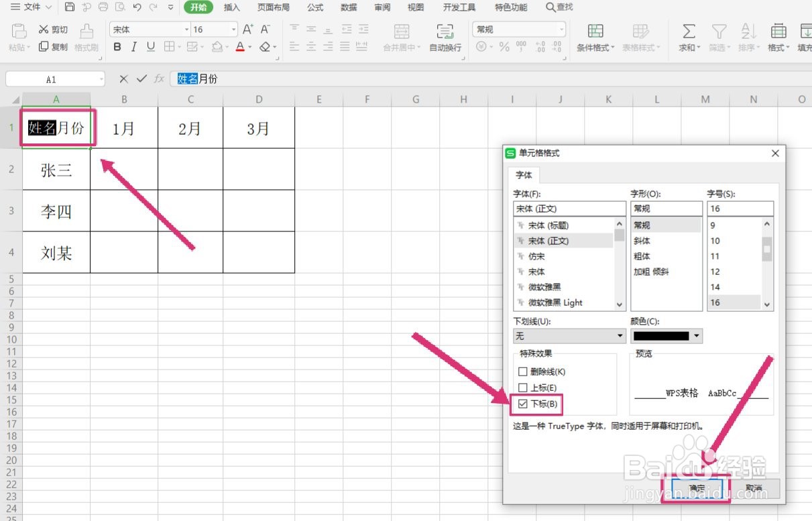Image resolution: width=812 pixels, height=521 pixels.
Task: Redo the last undone action
Action: [154, 7]
